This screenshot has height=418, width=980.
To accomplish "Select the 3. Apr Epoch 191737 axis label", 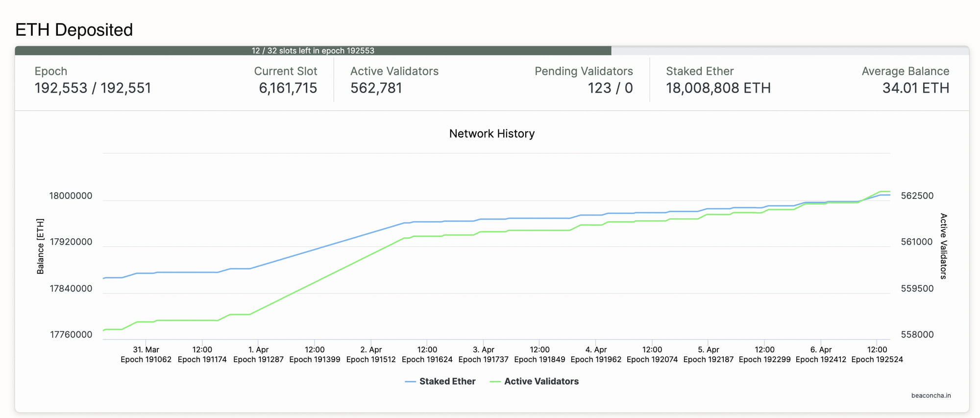I will 483,354.
